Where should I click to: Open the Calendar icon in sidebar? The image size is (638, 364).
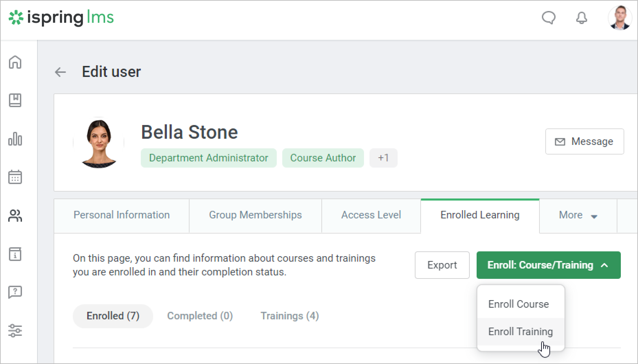click(15, 177)
